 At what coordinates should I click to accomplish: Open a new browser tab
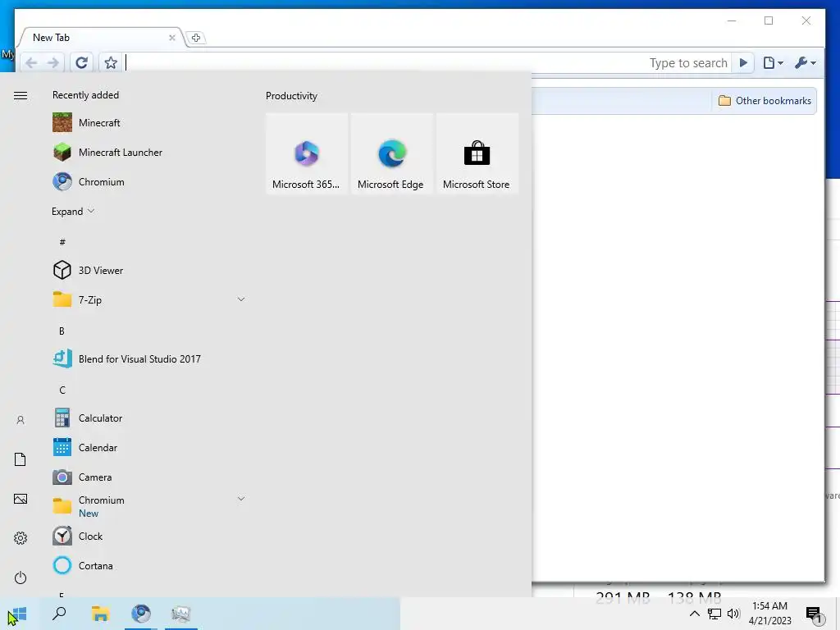pyautogui.click(x=196, y=38)
